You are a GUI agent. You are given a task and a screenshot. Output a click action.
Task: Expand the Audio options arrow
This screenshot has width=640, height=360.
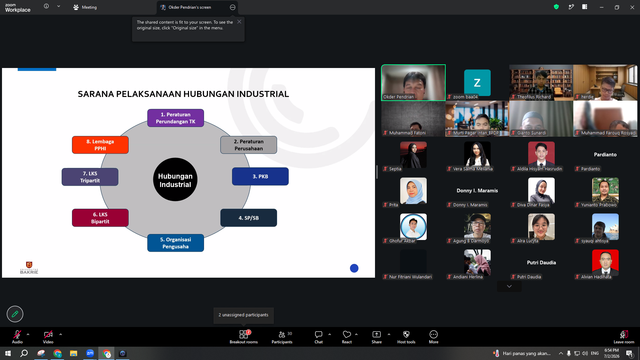[28, 334]
